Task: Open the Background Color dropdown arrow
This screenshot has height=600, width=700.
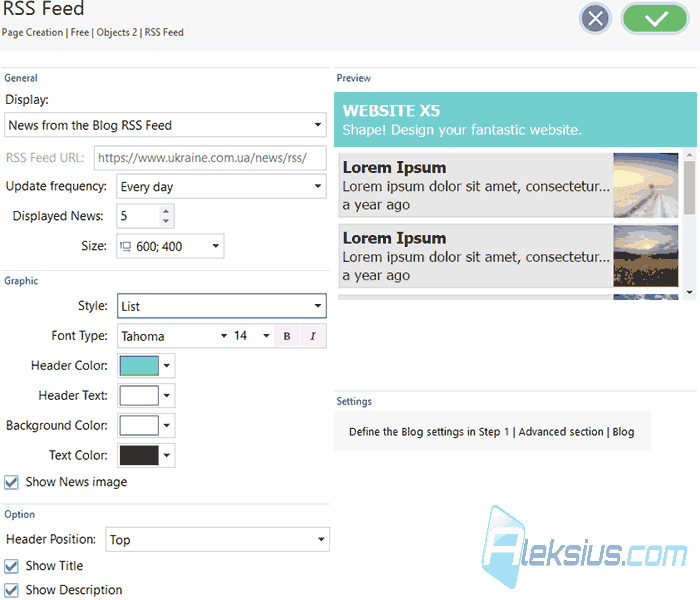Action: tap(167, 425)
